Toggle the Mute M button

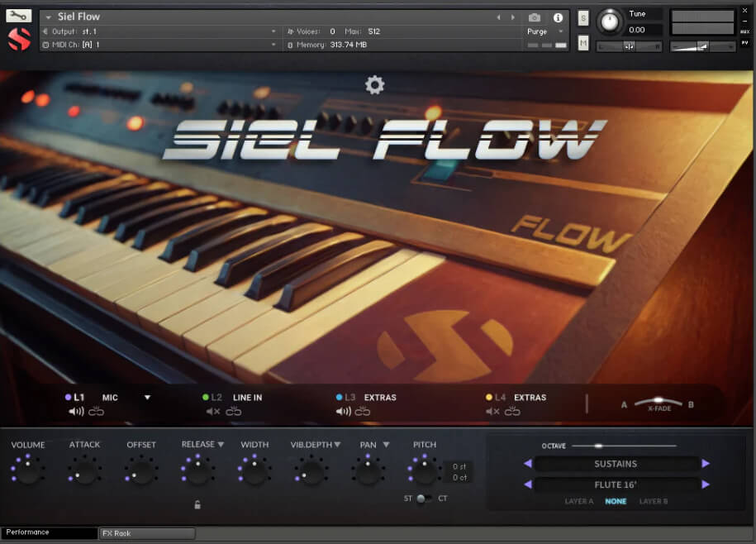pyautogui.click(x=583, y=43)
